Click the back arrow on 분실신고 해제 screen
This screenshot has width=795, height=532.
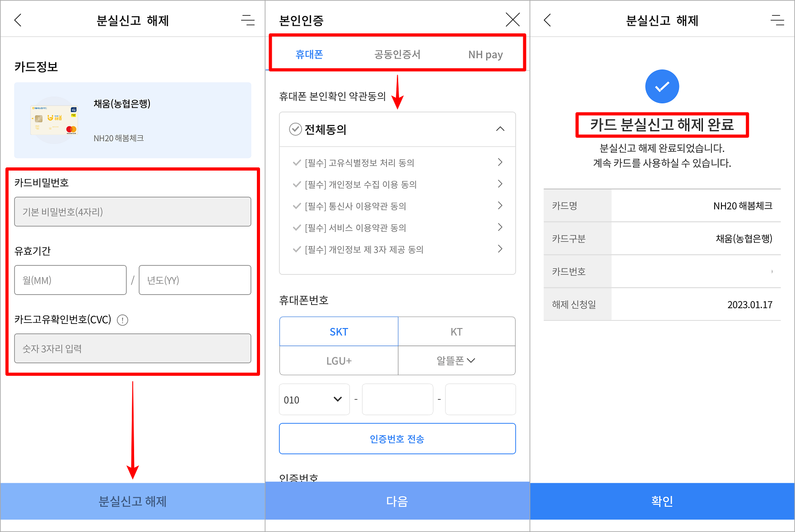pyautogui.click(x=17, y=20)
